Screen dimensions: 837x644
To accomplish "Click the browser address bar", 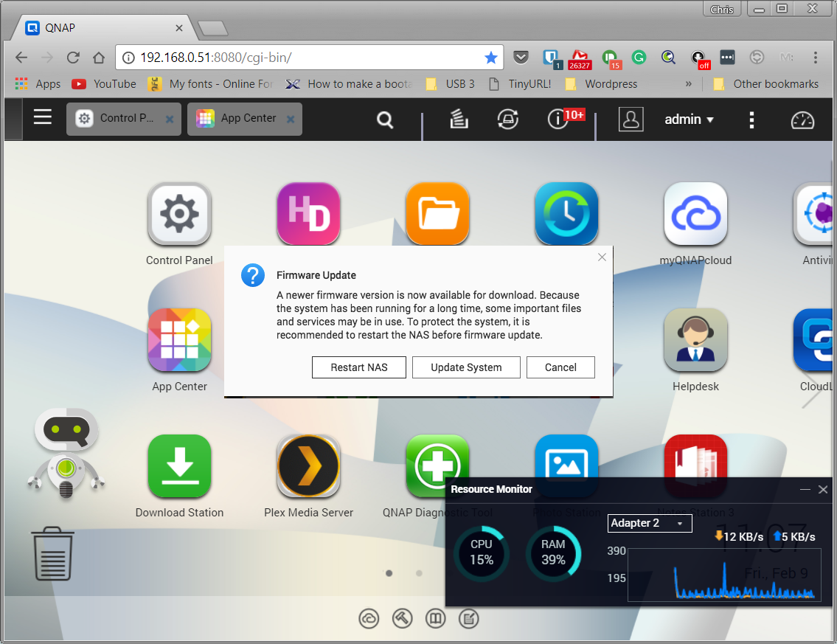I will pos(310,57).
